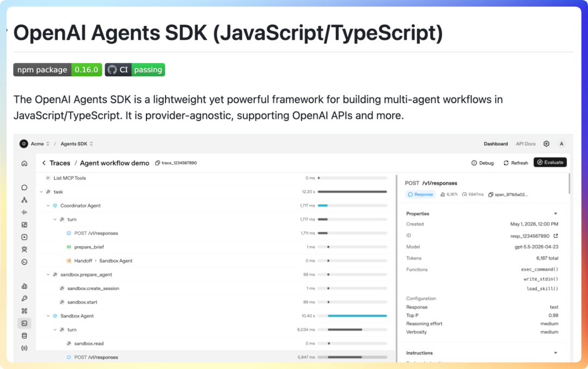Viewport: 588px width, 369px height.
Task: Click the write_stdin() function entry
Action: pyautogui.click(x=541, y=279)
